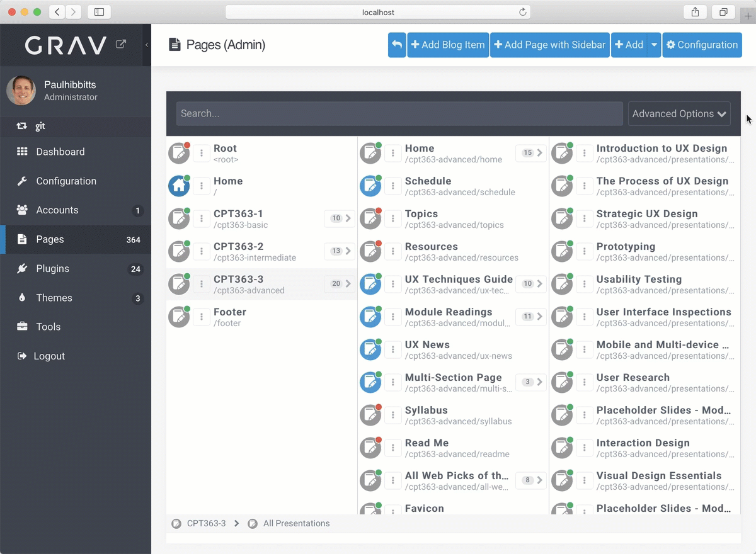
Task: Click CPT363-3 in the bottom breadcrumb
Action: pos(206,523)
